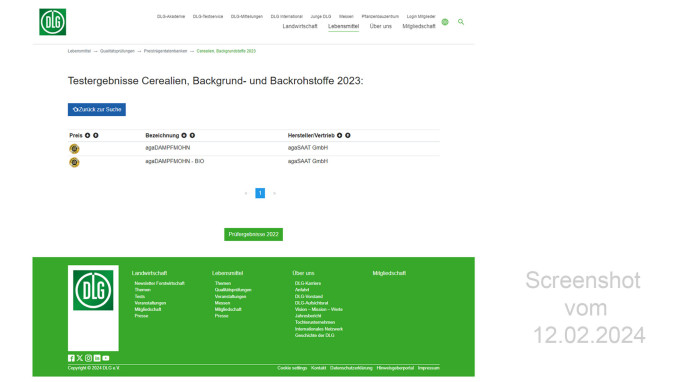
Task: Open Jahresbericht footer link
Action: point(308,316)
